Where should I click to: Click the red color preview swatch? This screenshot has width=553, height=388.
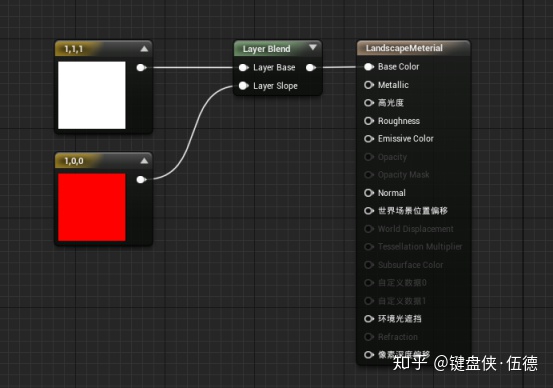(x=92, y=207)
